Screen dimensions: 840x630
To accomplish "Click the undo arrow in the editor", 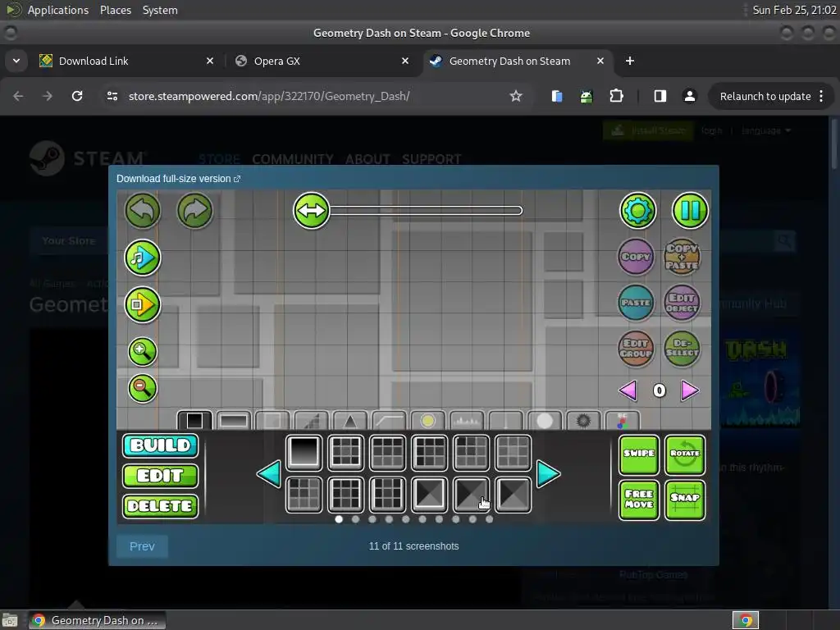I will pyautogui.click(x=143, y=211).
